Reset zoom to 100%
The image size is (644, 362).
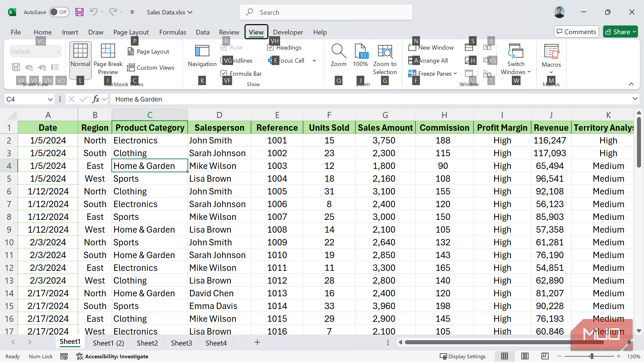(x=360, y=56)
